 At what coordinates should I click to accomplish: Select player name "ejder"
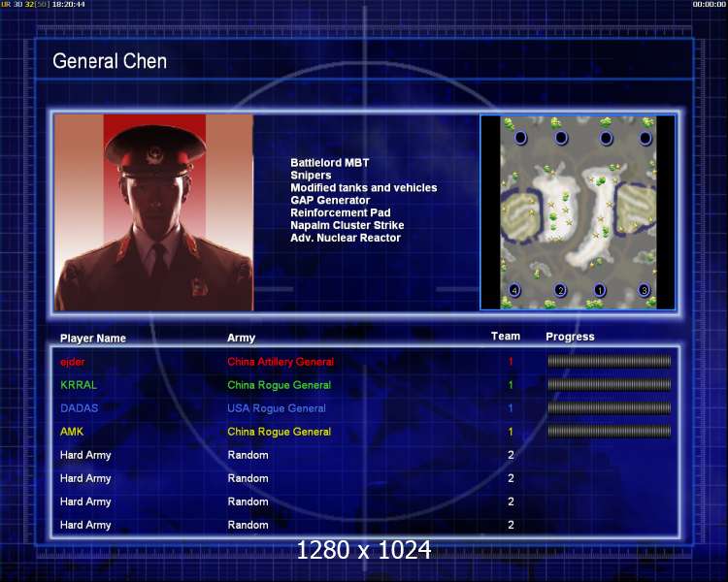click(x=73, y=362)
